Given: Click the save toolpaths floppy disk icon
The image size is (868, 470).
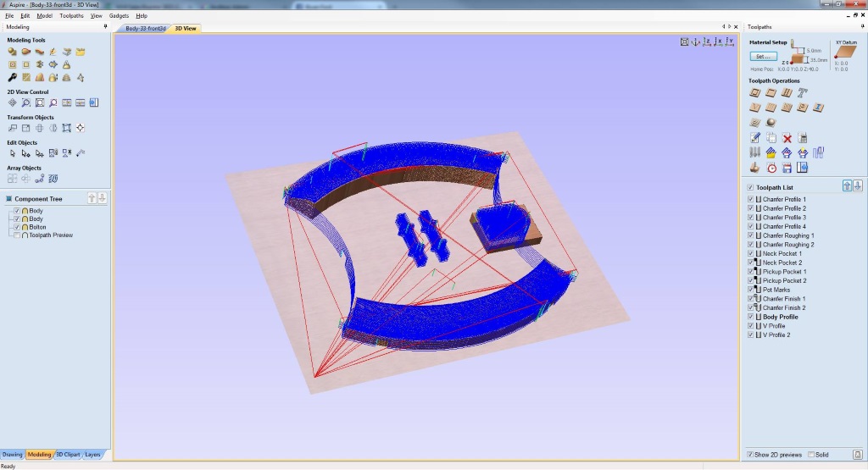Looking at the screenshot, I should tap(787, 168).
